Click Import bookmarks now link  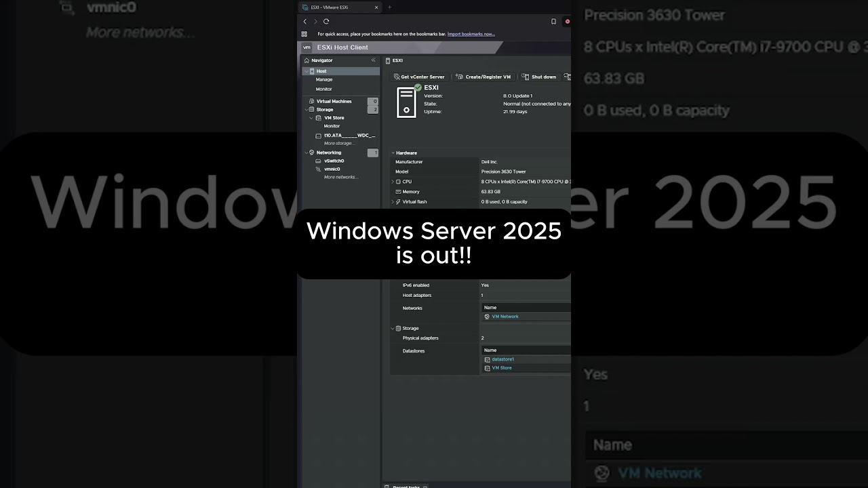pos(471,34)
